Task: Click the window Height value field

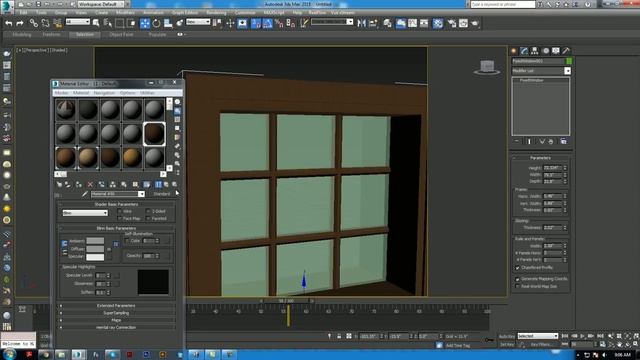Action: [553, 168]
